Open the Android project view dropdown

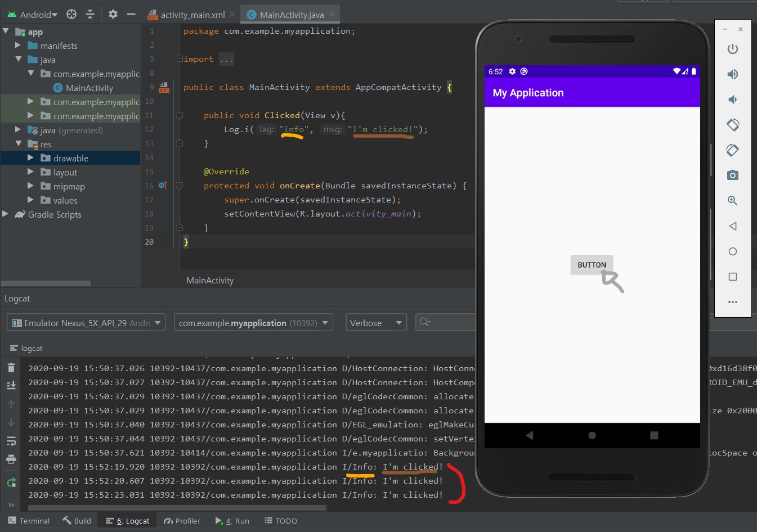pos(33,15)
